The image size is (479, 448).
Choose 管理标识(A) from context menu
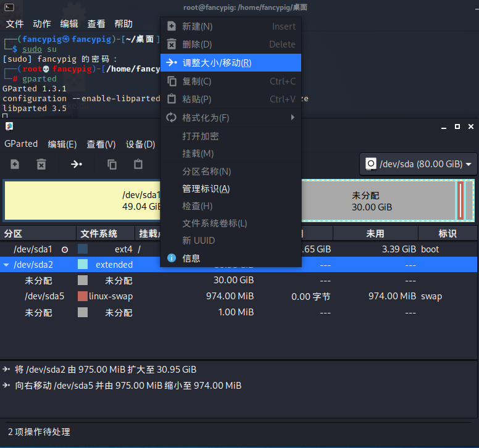pyautogui.click(x=231, y=189)
